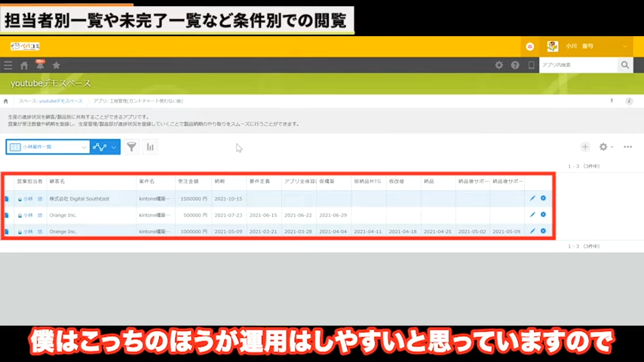Open bookmarks star icon
644x362 pixels.
pos(57,65)
